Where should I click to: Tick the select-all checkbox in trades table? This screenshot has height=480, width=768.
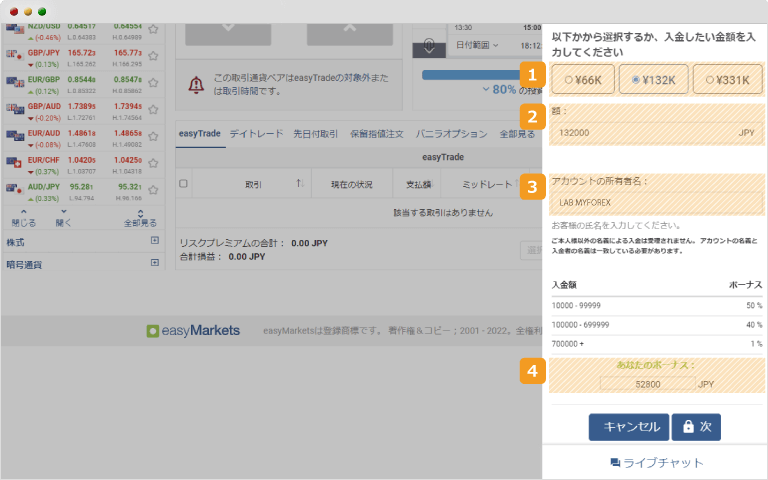(x=183, y=184)
